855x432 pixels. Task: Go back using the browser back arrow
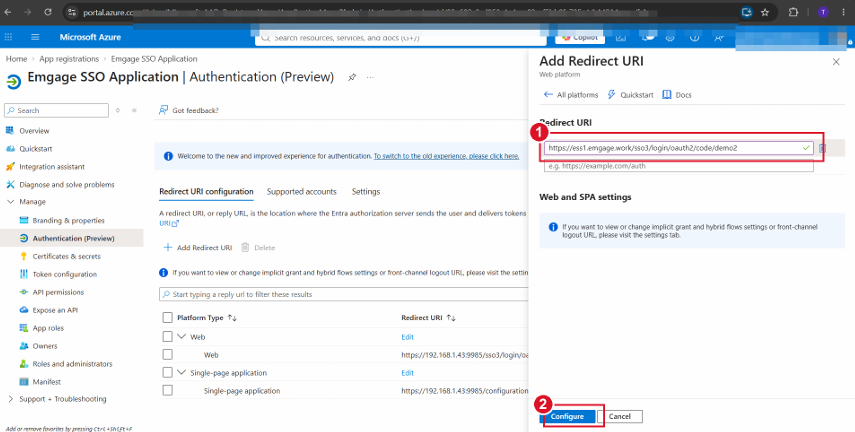pos(8,12)
